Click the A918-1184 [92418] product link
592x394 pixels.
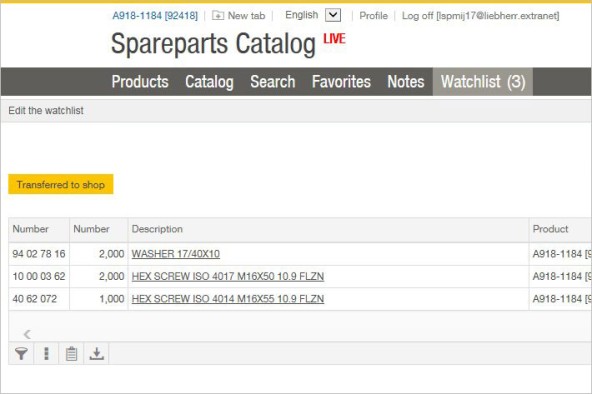(x=155, y=15)
